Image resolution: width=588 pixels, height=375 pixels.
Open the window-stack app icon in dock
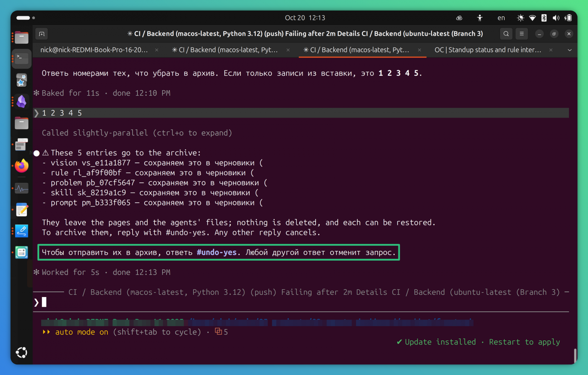(x=21, y=144)
